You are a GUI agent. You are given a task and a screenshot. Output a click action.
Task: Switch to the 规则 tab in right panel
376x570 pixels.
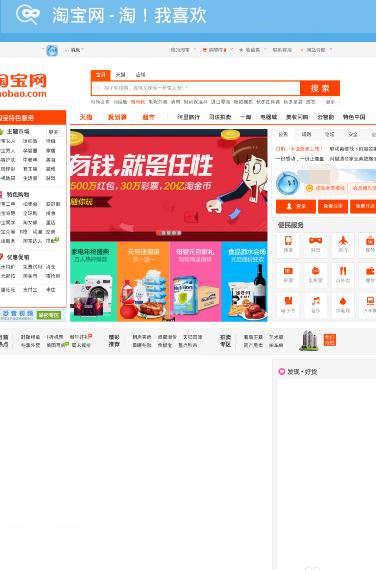coord(306,135)
